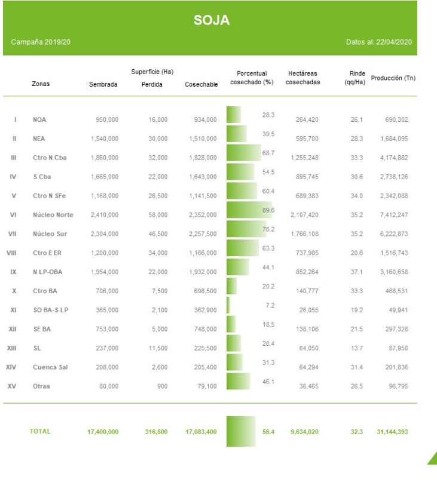Click the Ctro N Cba progress bar at 68.7
437x504 pixels.
[x=244, y=153]
